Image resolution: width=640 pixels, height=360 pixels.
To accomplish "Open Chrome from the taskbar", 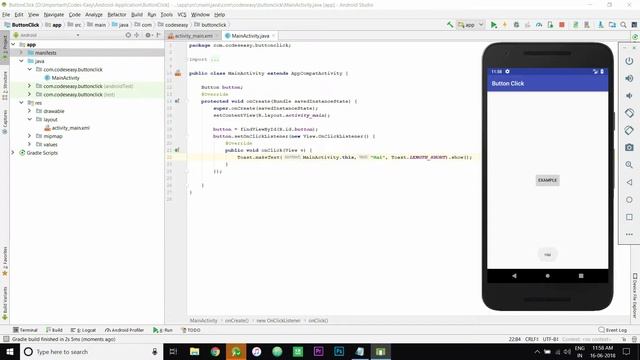I will 215,351.
